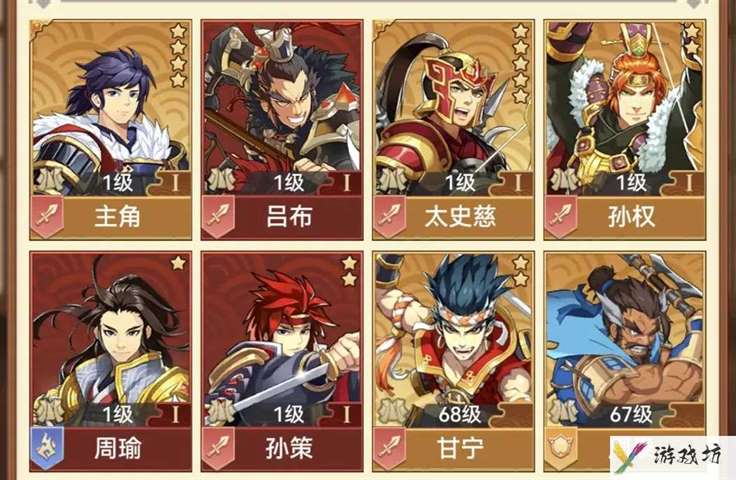Click the 68级 level badge on 甘宁
This screenshot has height=480, width=736.
click(460, 414)
